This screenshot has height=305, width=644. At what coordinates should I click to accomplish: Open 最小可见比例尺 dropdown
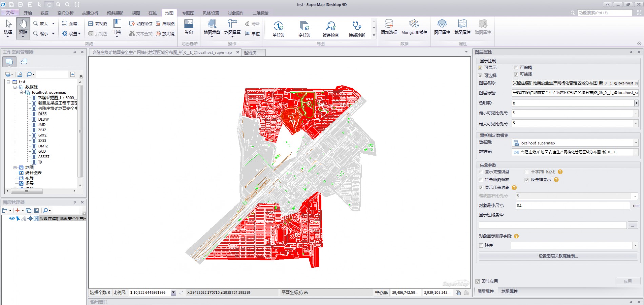tap(636, 113)
